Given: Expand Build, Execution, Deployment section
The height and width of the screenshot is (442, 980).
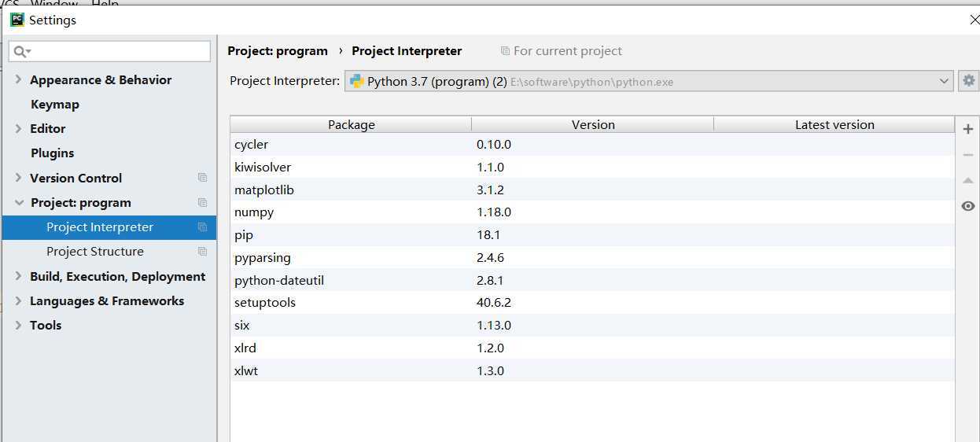Looking at the screenshot, I should [x=18, y=276].
